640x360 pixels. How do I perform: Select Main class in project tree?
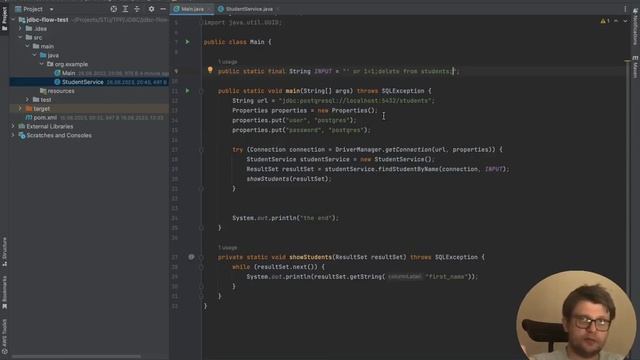[89, 73]
